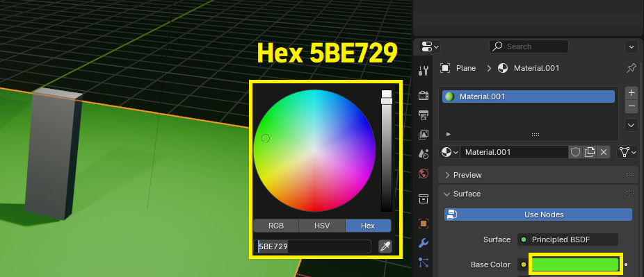This screenshot has width=644, height=277.
Task: Click the Material.001 label in the breadcrumb
Action: [536, 69]
